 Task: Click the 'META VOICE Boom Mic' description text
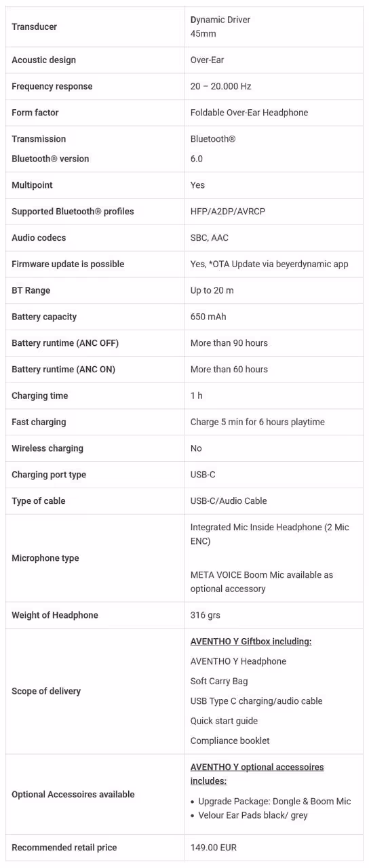262,582
